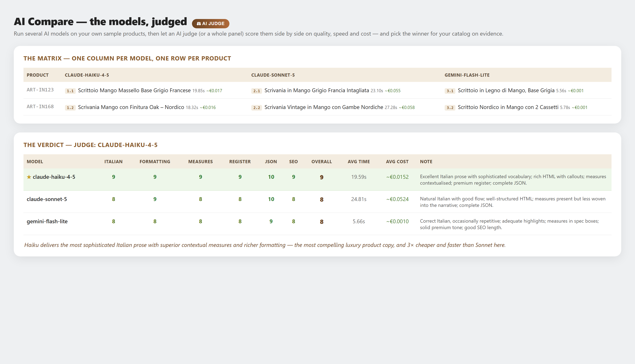Click the JSON column header

(x=271, y=162)
